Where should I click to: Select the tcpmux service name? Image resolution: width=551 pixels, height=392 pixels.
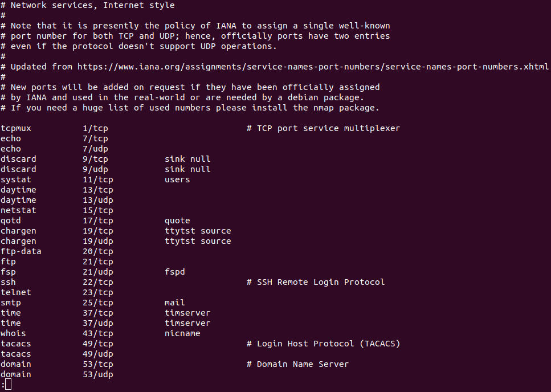click(16, 129)
